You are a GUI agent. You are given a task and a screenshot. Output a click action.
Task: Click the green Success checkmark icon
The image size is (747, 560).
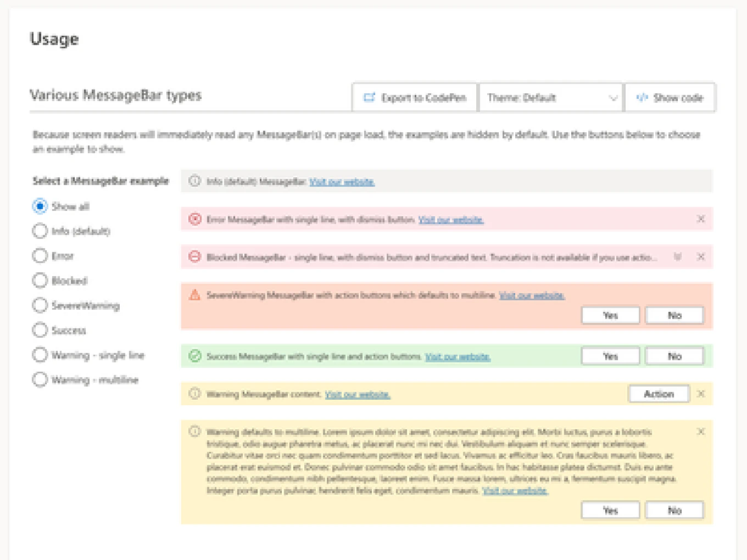point(195,356)
